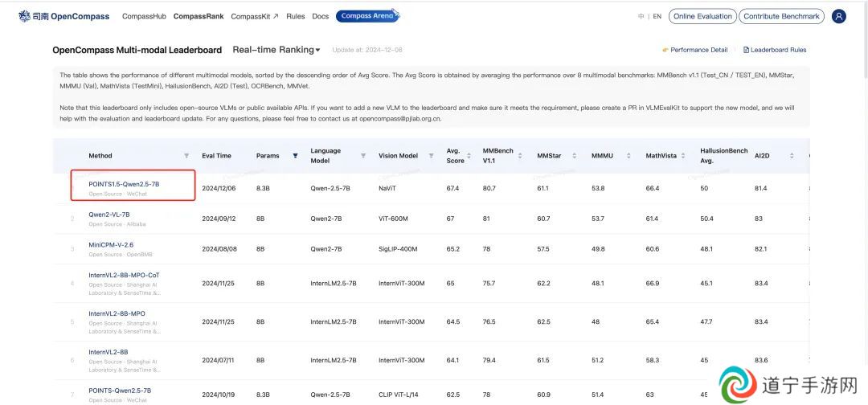Click the Vision Model filter icon
Viewport: 868px width, 405px height.
tap(431, 156)
